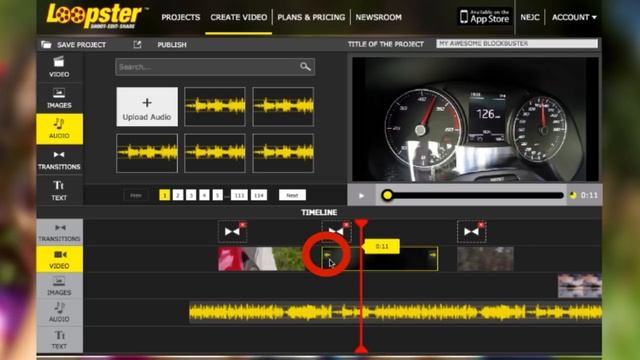This screenshot has height=360, width=640.
Task: Select page 5 of audio results
Action: [218, 195]
